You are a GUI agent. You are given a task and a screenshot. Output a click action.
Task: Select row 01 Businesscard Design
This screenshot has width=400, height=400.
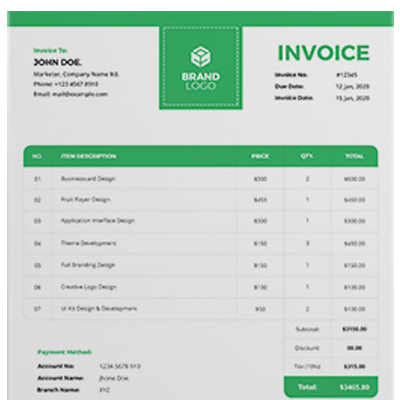click(200, 179)
